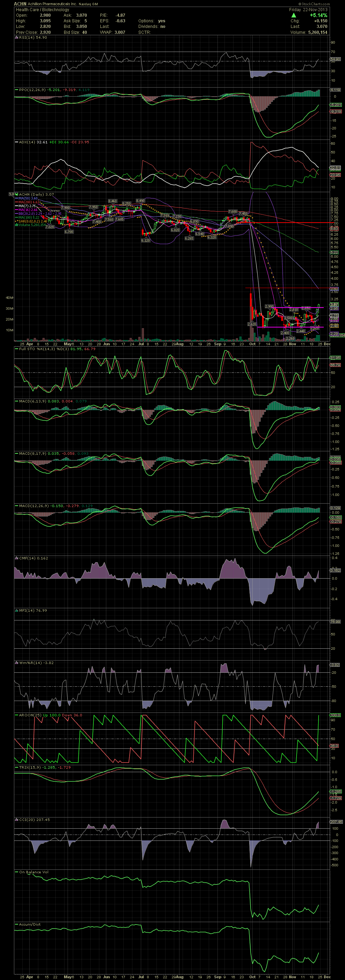The height and width of the screenshot is (980, 345).
Task: Click the 36.0 Aroon Down value tag
Action: click(x=334, y=746)
